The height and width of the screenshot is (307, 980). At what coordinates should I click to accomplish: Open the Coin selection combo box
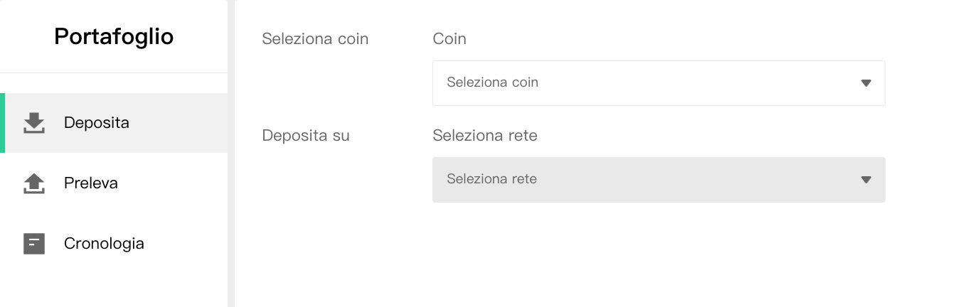click(659, 83)
